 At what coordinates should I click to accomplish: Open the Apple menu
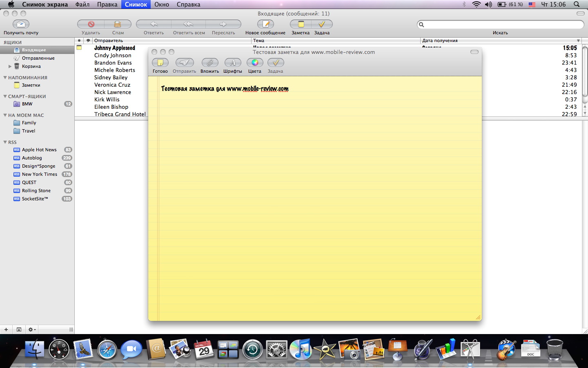point(11,4)
